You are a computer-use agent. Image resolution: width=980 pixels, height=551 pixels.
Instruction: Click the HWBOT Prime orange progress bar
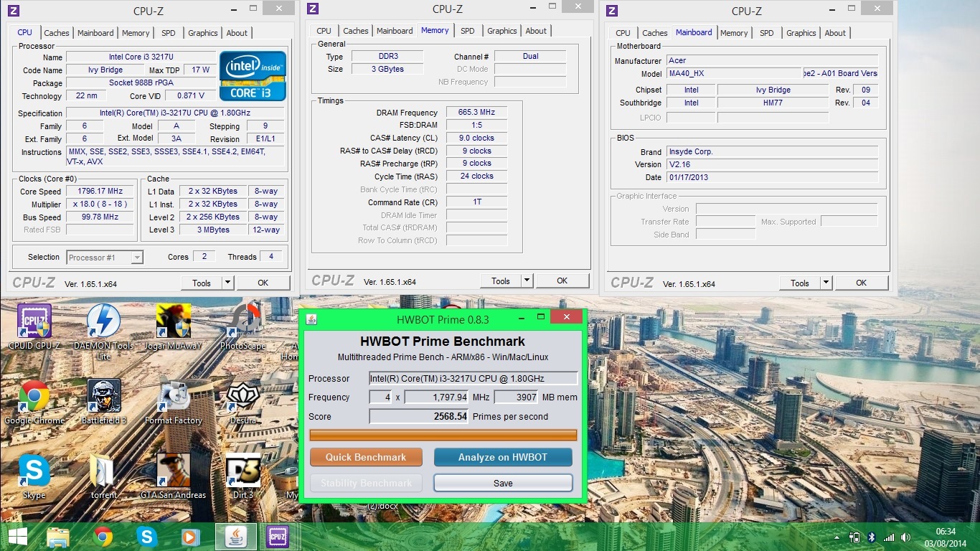443,435
